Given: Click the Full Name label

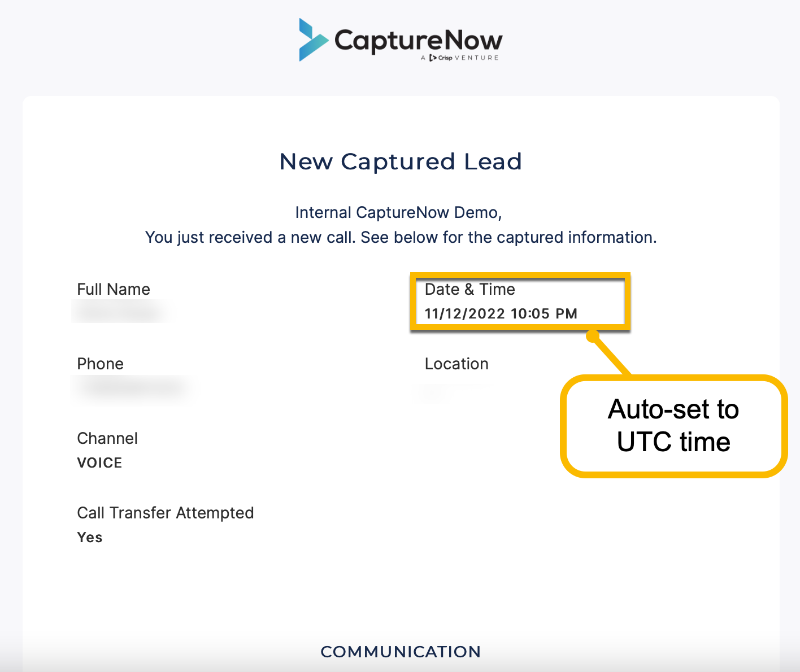Looking at the screenshot, I should (114, 289).
